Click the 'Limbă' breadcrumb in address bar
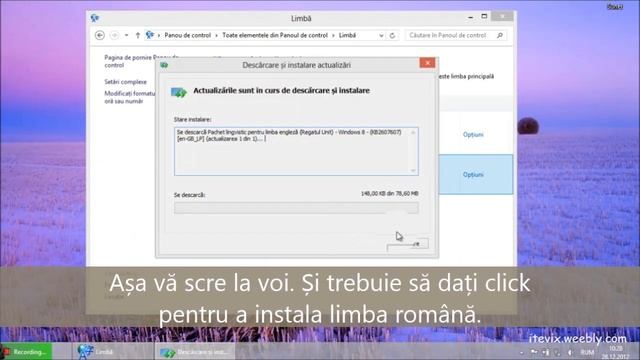 [x=347, y=36]
